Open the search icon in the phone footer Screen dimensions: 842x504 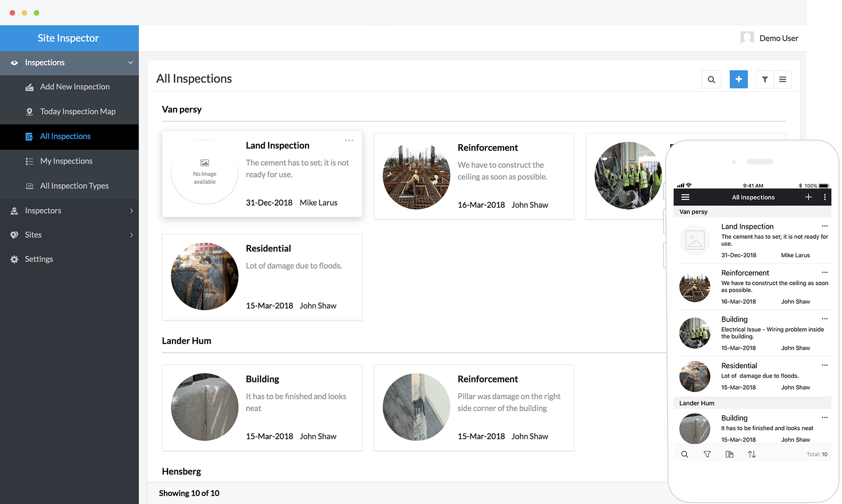pos(685,454)
